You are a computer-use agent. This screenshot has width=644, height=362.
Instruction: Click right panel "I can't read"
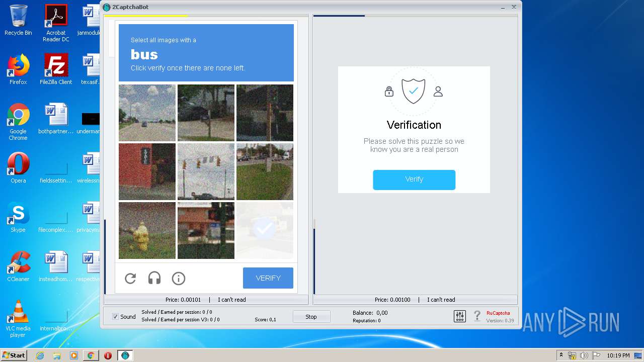[441, 300]
